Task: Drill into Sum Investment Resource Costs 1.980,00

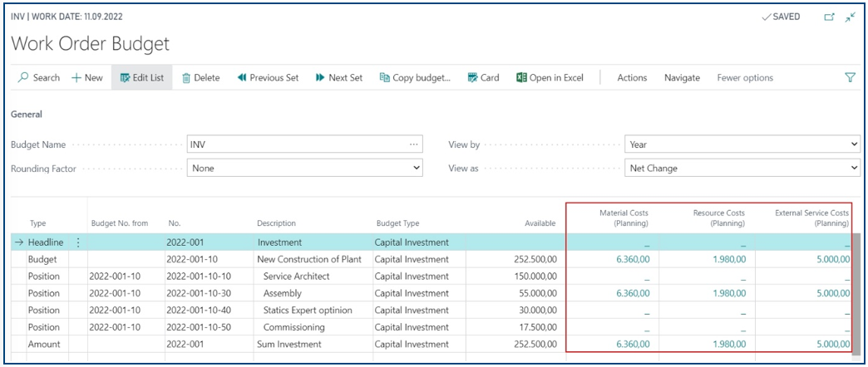Action: click(x=729, y=344)
